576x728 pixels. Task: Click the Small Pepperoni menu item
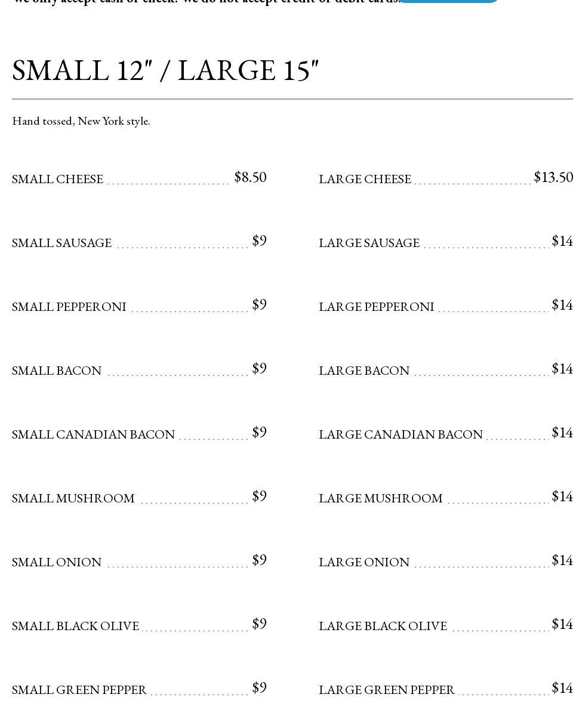69,307
